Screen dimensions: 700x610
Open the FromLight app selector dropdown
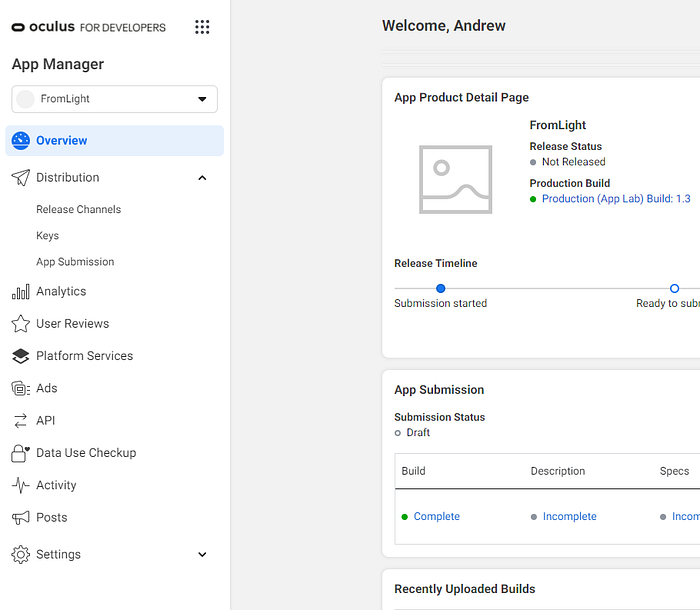[115, 99]
